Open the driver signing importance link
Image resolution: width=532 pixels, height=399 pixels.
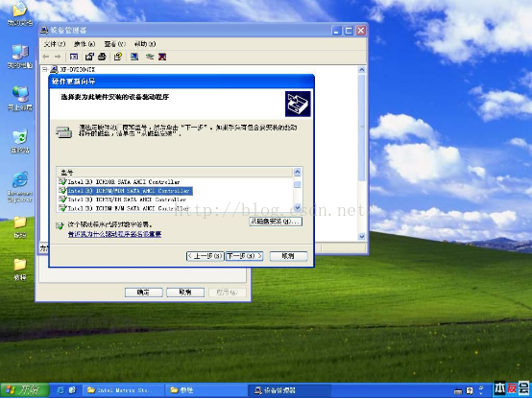[114, 234]
